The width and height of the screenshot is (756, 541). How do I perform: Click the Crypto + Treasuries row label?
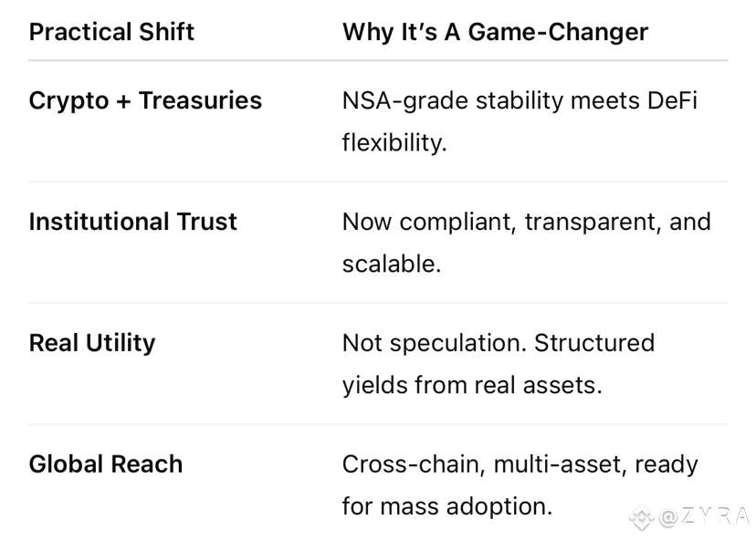(x=145, y=100)
